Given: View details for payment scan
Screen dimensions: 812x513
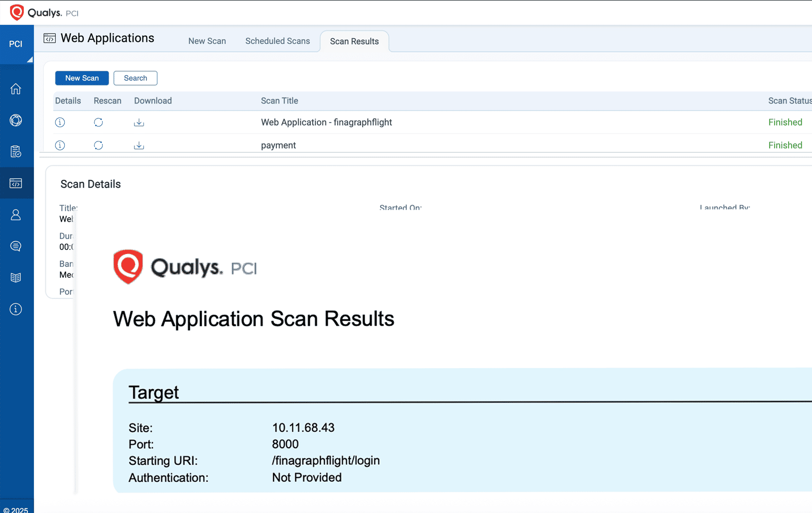Looking at the screenshot, I should coord(60,145).
